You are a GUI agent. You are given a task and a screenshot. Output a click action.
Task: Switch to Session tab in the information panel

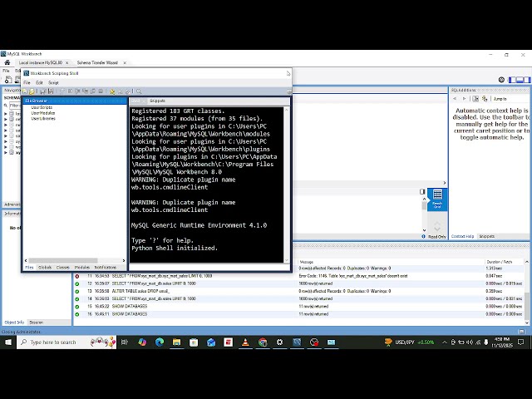36,323
